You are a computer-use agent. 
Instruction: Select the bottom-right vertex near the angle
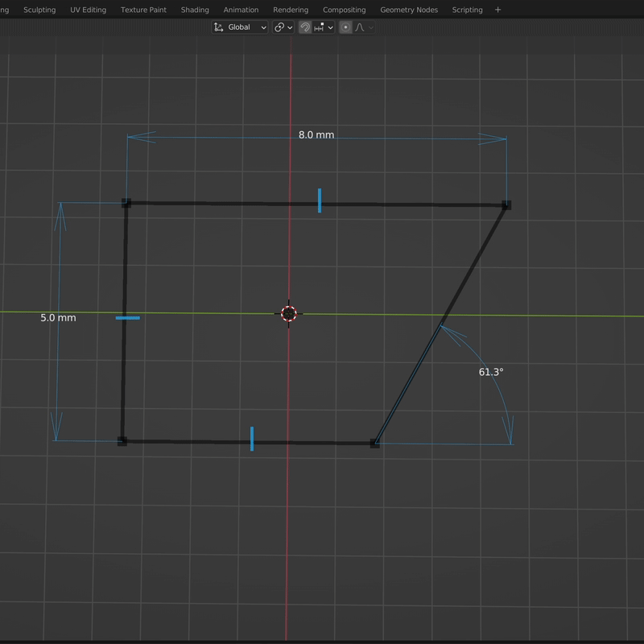coord(374,444)
